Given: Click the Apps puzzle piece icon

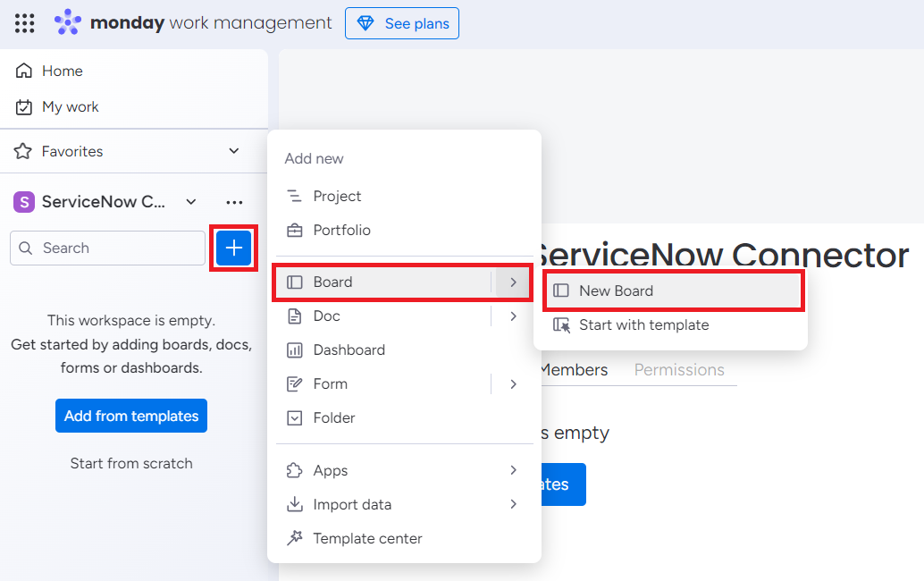Looking at the screenshot, I should pos(294,471).
